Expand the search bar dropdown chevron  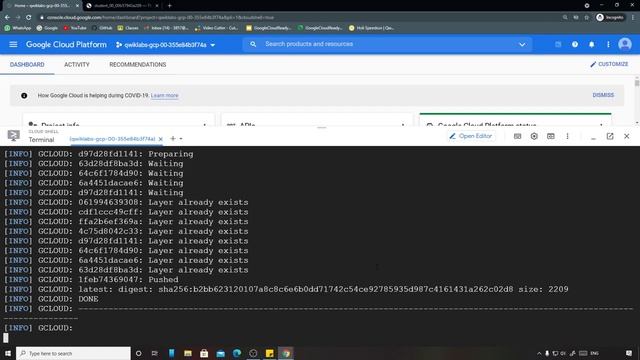(x=522, y=44)
